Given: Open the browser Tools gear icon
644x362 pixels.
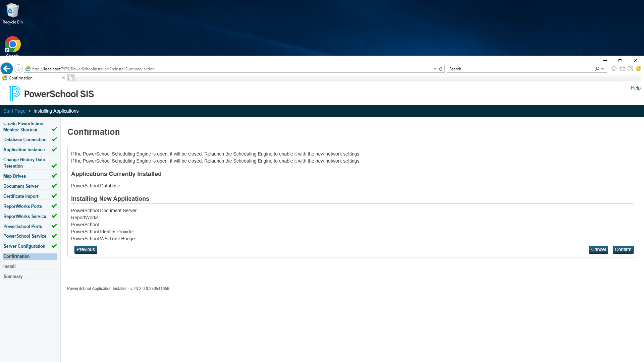Looking at the screenshot, I should [631, 69].
